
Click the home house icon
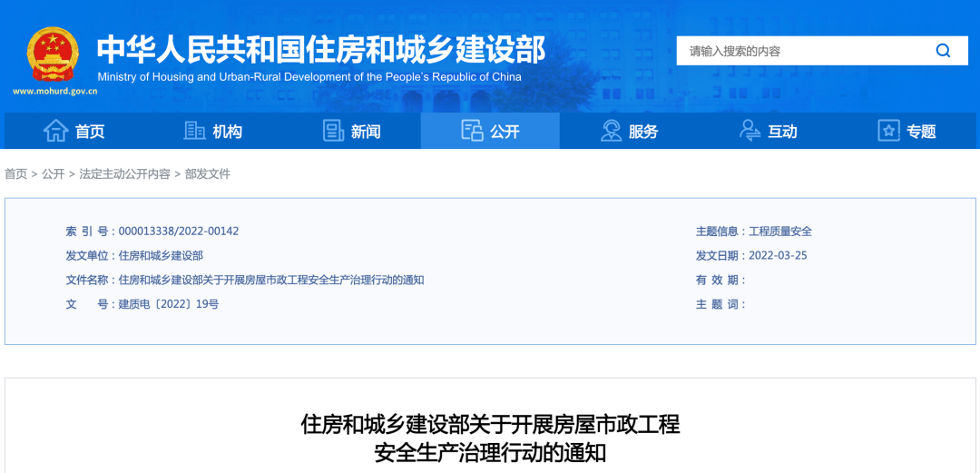[55, 131]
